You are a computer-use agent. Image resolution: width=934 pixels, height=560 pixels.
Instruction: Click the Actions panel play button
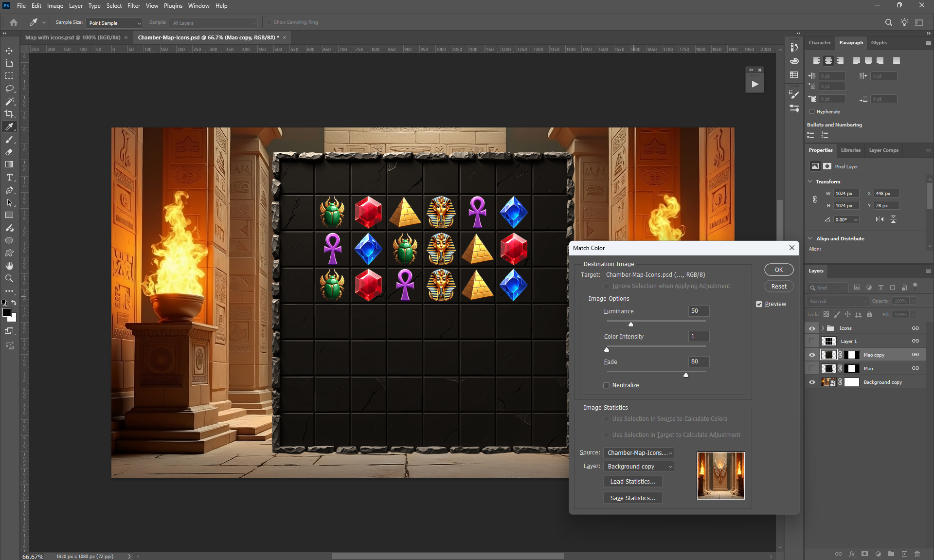754,84
